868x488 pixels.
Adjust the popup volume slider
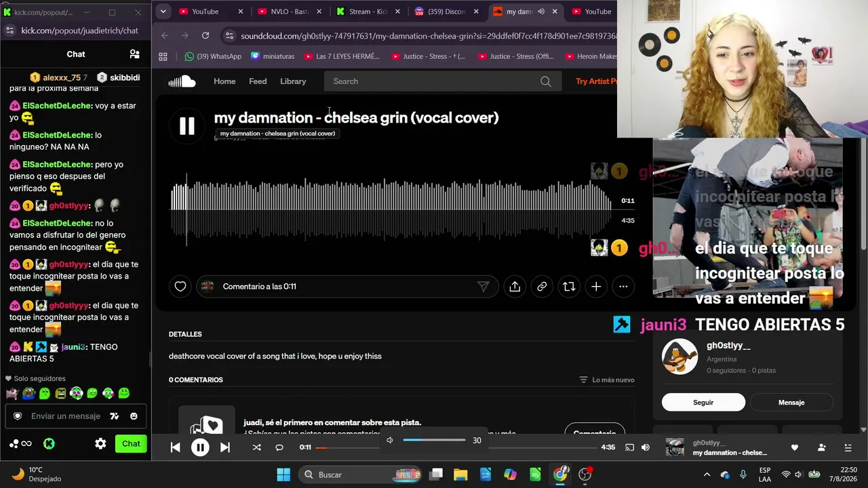(x=434, y=441)
